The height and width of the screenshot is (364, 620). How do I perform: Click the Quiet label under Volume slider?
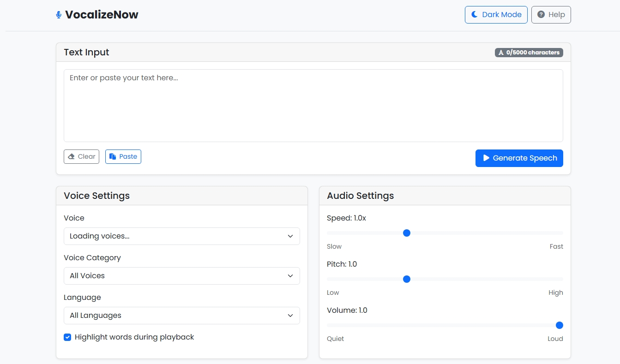336,339
